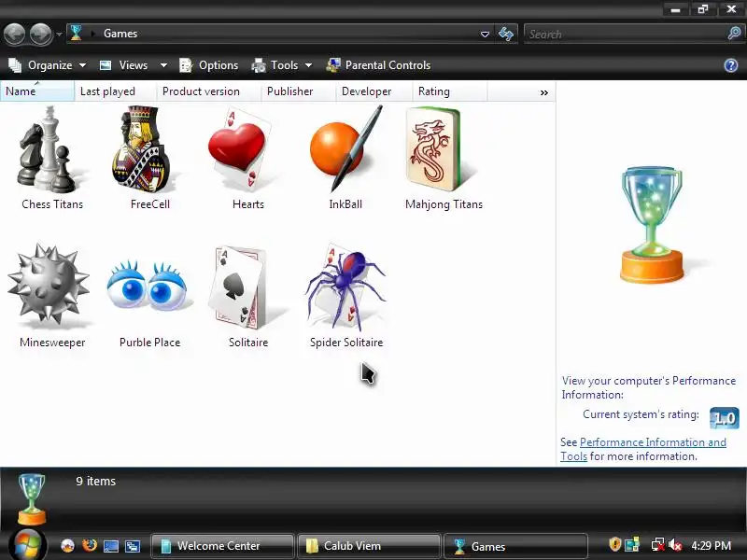Screen dimensions: 747x560
Task: Select the Spider Solitaire spider icon
Action: click(x=345, y=287)
